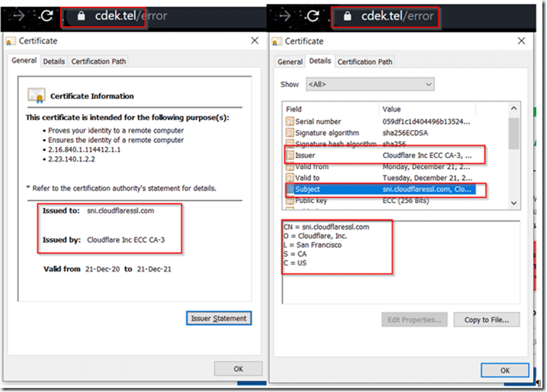The image size is (547, 392).
Task: Click the icon beside the Valid from field
Action: (x=289, y=167)
